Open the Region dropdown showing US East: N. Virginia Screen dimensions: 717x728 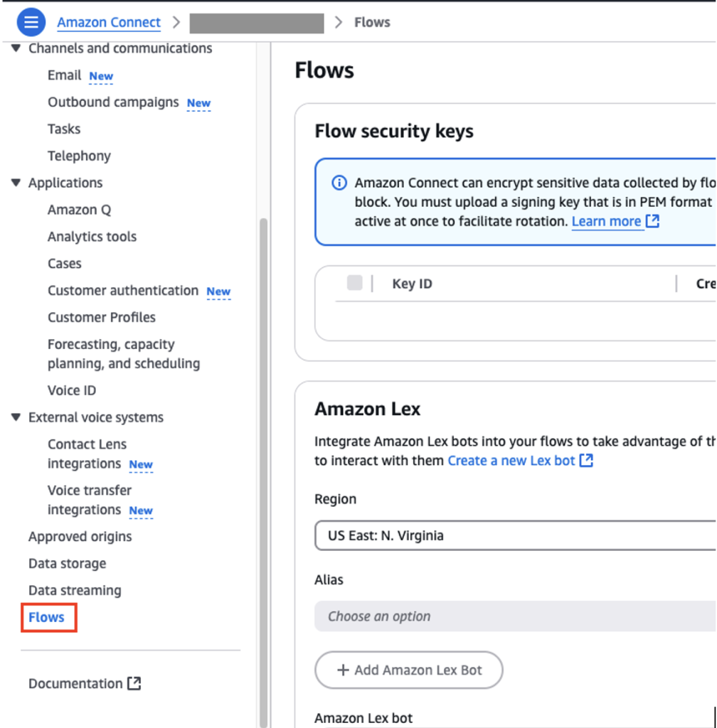click(515, 535)
